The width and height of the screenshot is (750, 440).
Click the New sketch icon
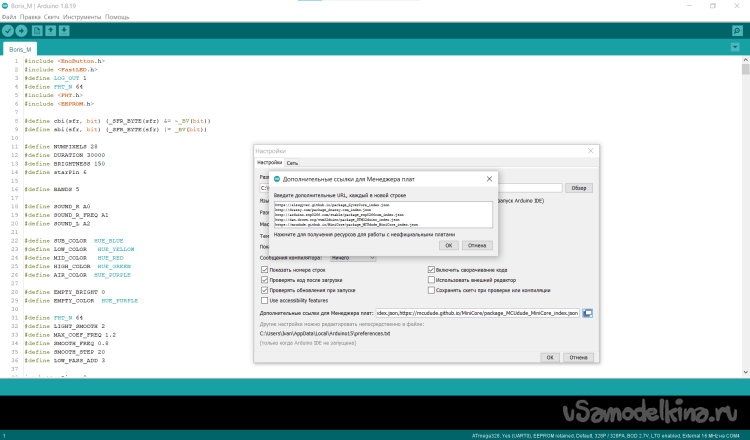[38, 30]
